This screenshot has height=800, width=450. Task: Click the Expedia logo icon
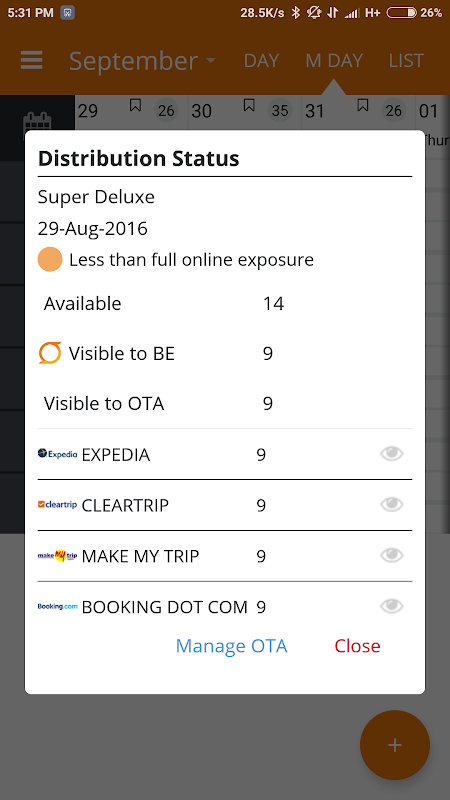[x=58, y=454]
